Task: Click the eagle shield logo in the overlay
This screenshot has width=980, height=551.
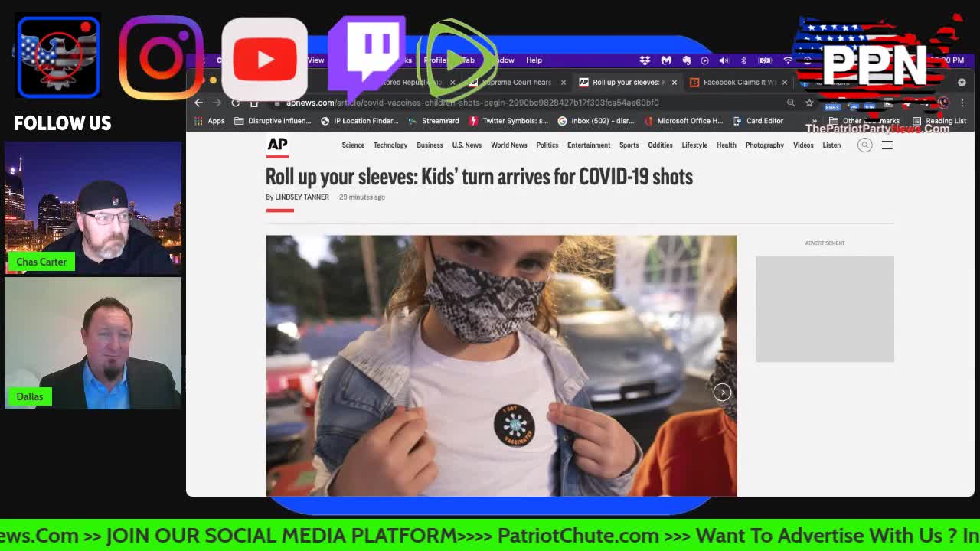Action: (58, 57)
